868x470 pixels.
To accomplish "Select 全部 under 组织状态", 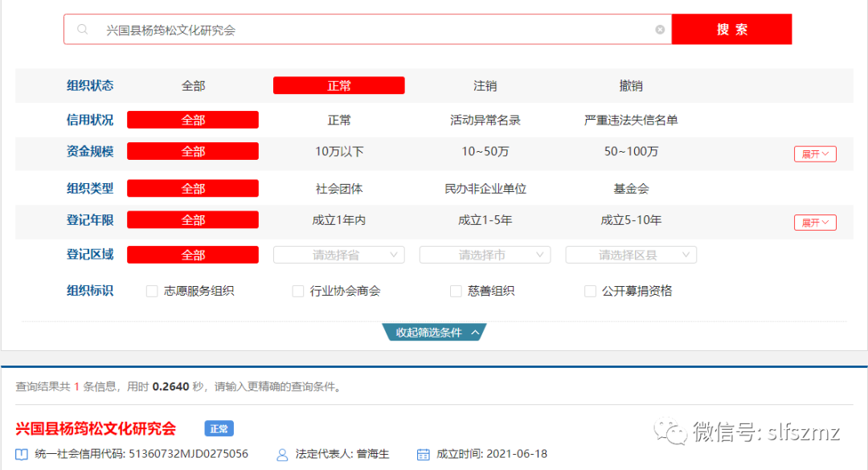I will [193, 86].
